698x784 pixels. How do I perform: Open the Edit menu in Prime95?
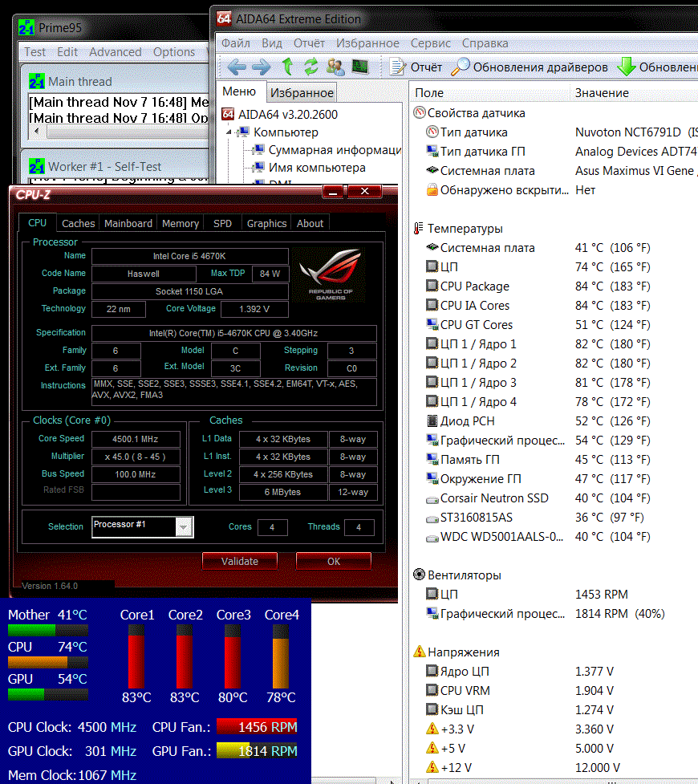pos(67,52)
